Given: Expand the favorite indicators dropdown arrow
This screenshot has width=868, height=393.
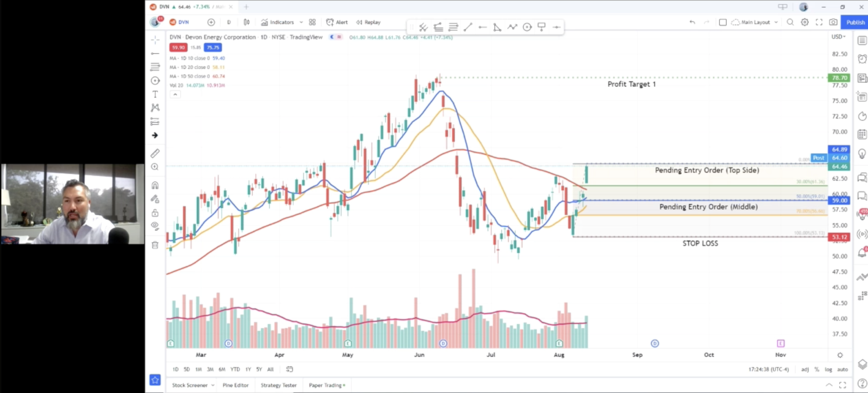Looking at the screenshot, I should pos(301,22).
